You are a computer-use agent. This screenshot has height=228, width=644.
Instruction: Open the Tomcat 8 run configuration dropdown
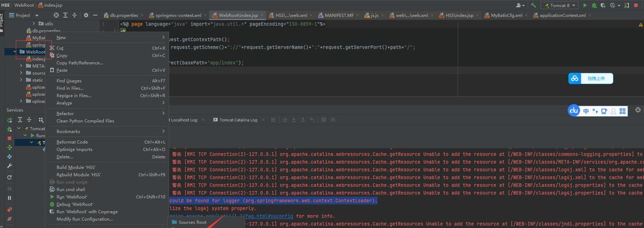pos(559,5)
